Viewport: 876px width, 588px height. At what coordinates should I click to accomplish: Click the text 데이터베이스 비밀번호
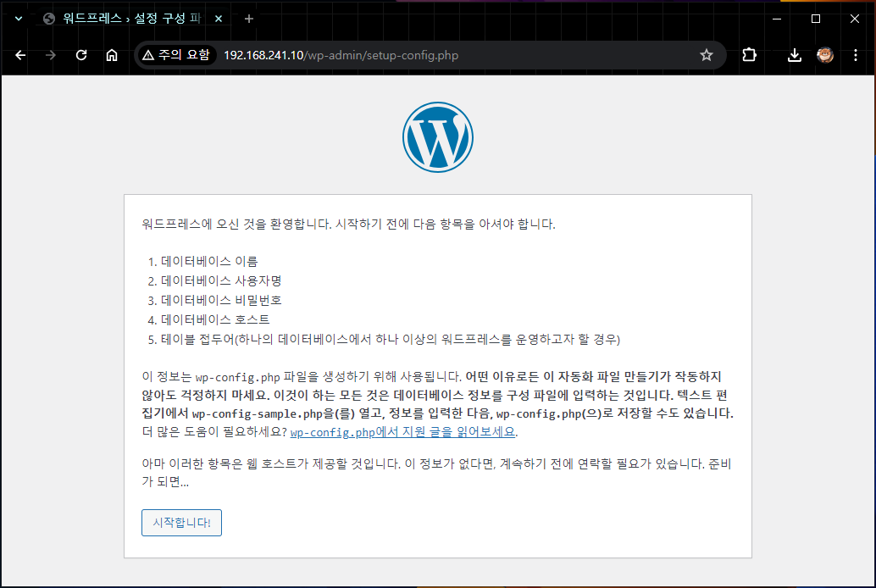221,300
